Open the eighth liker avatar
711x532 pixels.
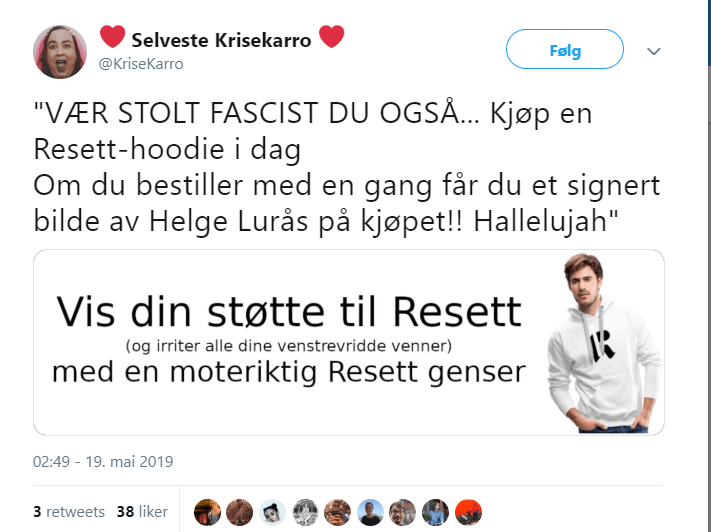click(435, 512)
